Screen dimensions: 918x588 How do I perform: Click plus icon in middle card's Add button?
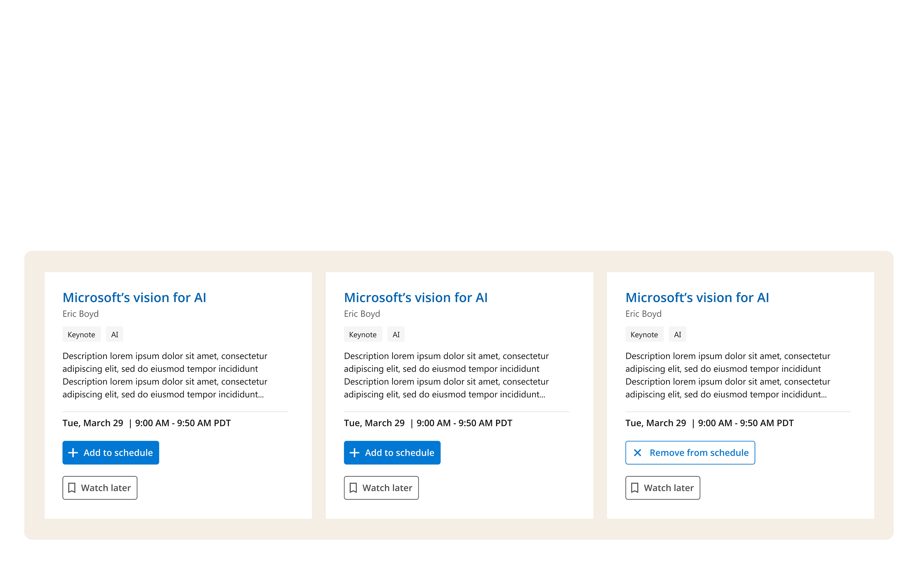click(x=354, y=453)
